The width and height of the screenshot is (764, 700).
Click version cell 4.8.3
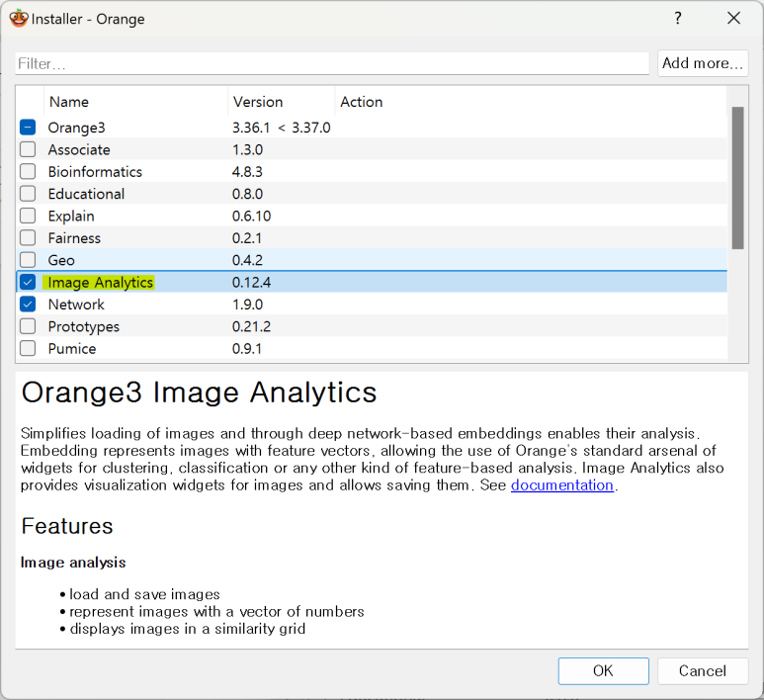pyautogui.click(x=247, y=172)
